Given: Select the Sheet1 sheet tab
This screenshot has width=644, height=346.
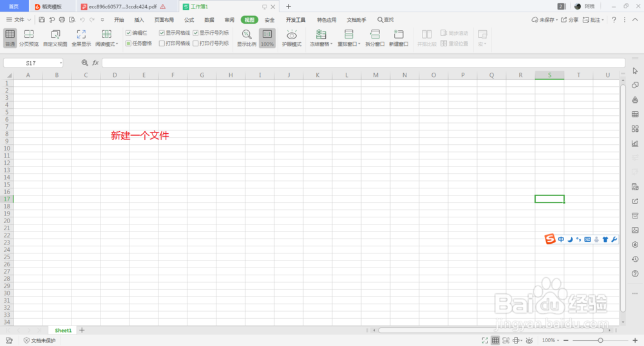Looking at the screenshot, I should 63,330.
